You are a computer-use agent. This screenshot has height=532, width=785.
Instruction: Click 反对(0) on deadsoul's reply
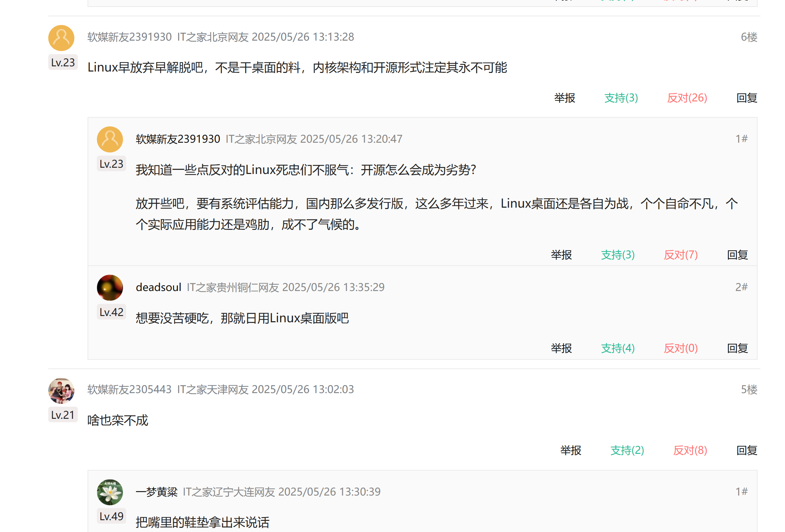[681, 348]
